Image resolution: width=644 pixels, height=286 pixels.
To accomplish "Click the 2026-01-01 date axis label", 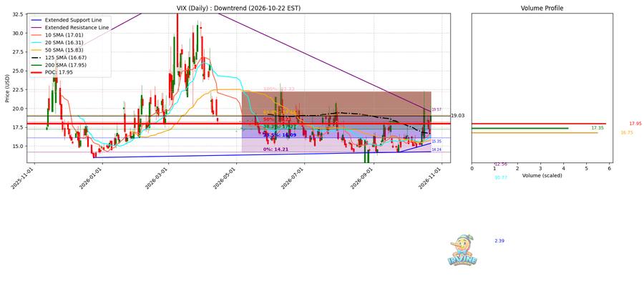I will [90, 178].
